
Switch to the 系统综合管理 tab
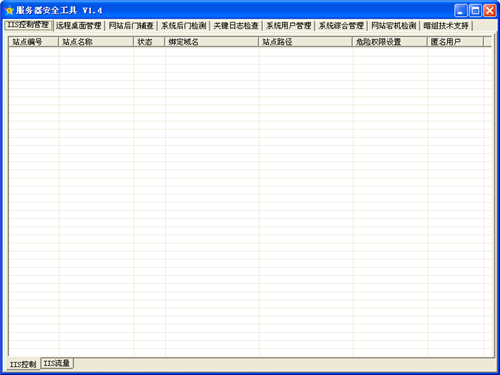(341, 26)
